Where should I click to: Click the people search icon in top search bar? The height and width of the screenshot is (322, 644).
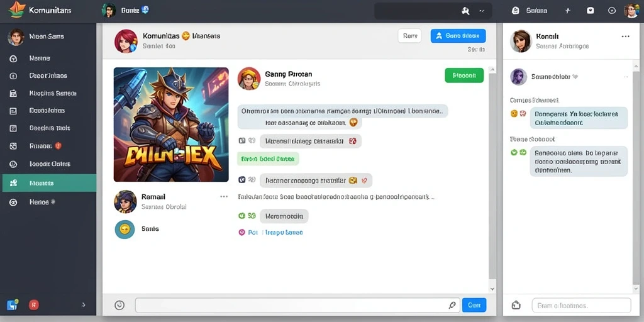tap(465, 11)
